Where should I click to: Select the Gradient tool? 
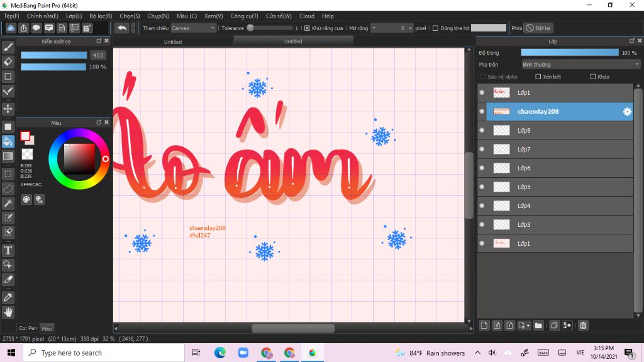tap(8, 156)
